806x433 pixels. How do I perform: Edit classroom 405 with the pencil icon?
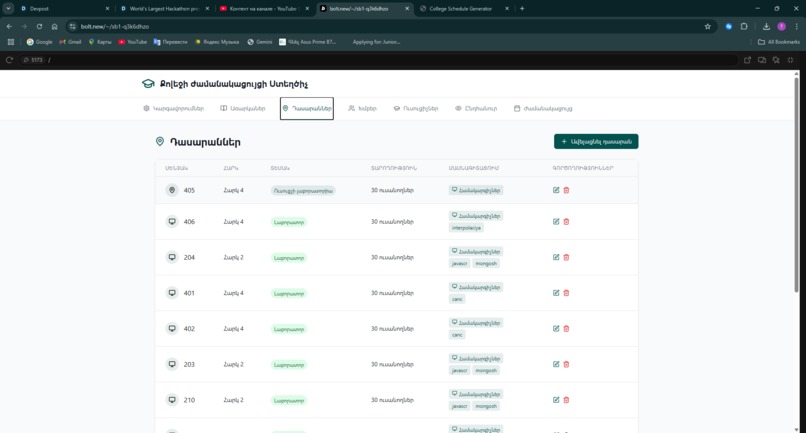556,190
